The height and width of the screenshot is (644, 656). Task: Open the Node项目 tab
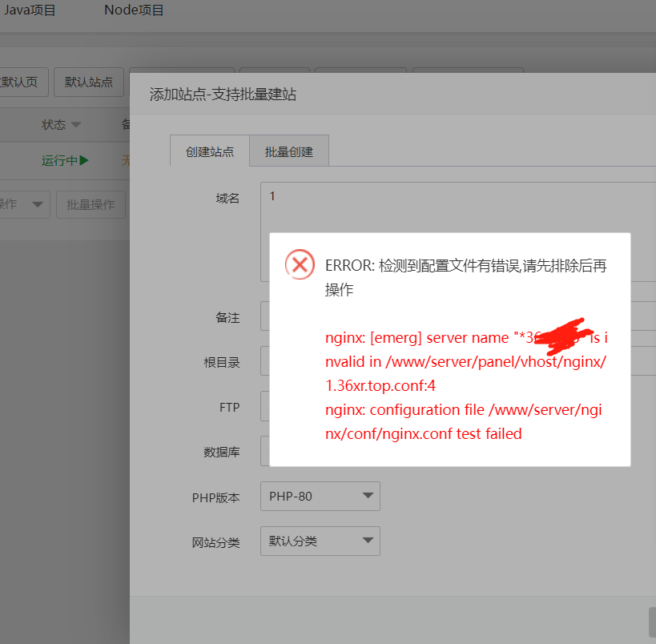(x=134, y=10)
